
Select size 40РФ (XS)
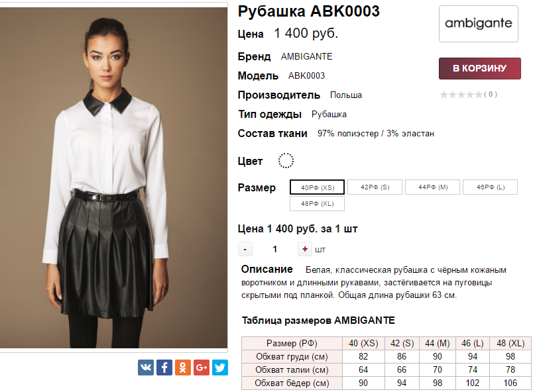coord(317,187)
